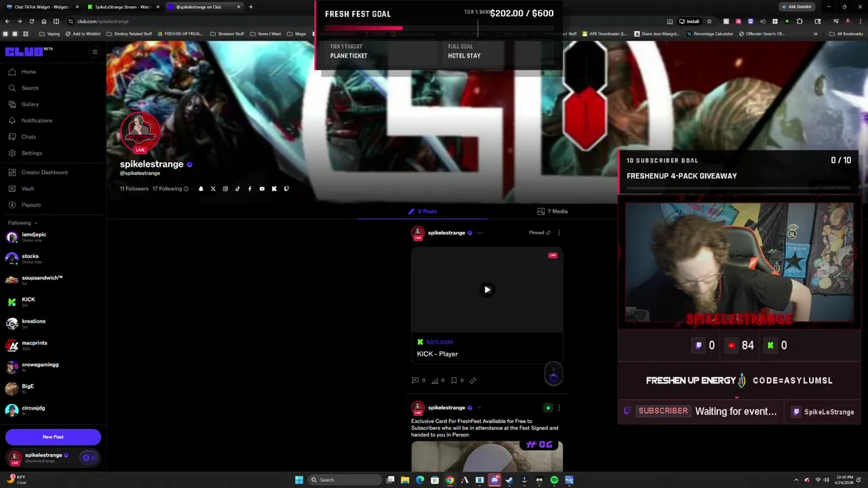The width and height of the screenshot is (868, 488).
Task: Open Destiny Related Stuff bookmark folder
Action: pyautogui.click(x=129, y=34)
